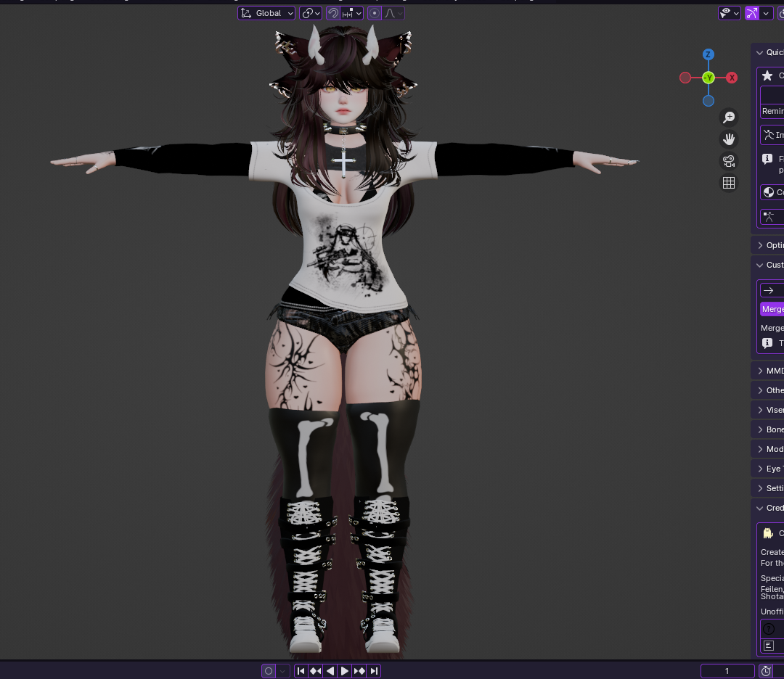Toggle the camera view icon
This screenshot has width=784, height=679.
[x=729, y=161]
